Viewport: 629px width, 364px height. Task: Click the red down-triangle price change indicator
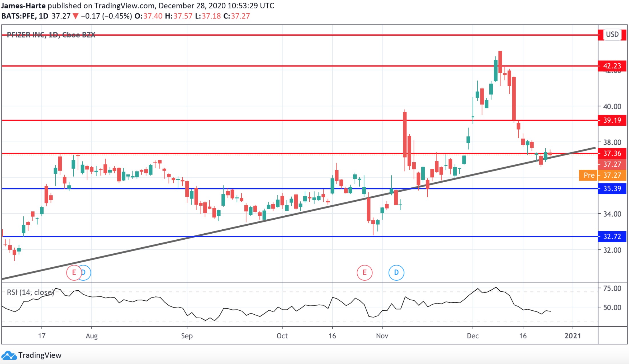(75, 16)
